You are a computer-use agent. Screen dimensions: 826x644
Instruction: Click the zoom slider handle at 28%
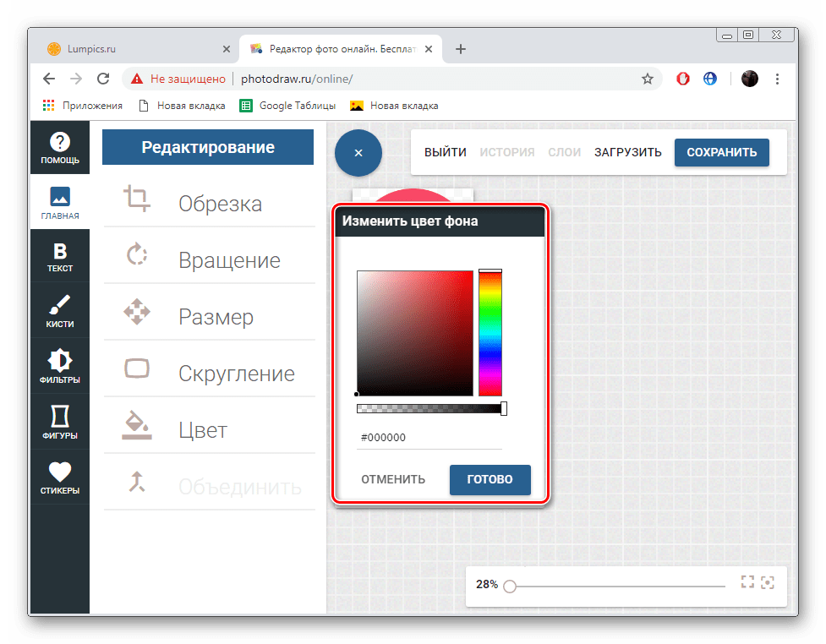(x=510, y=586)
